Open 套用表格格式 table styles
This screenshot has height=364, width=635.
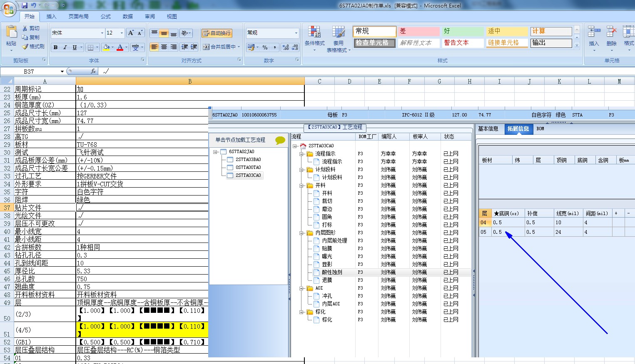pyautogui.click(x=338, y=38)
